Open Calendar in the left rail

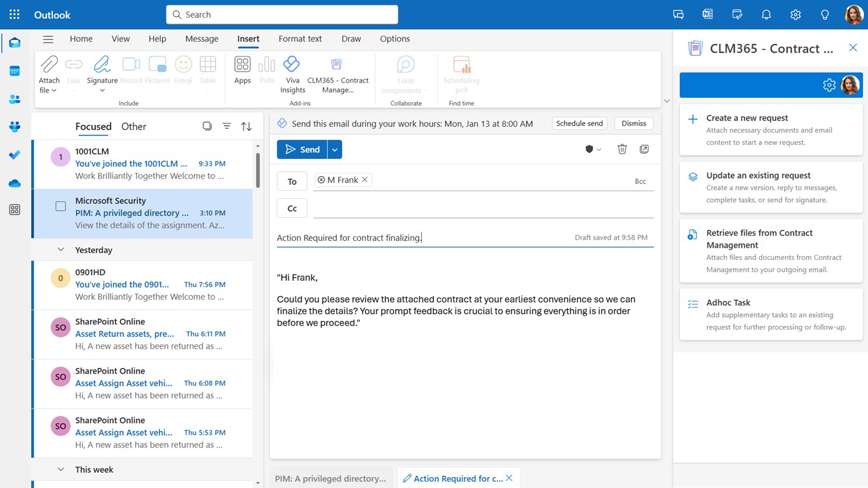click(x=15, y=71)
